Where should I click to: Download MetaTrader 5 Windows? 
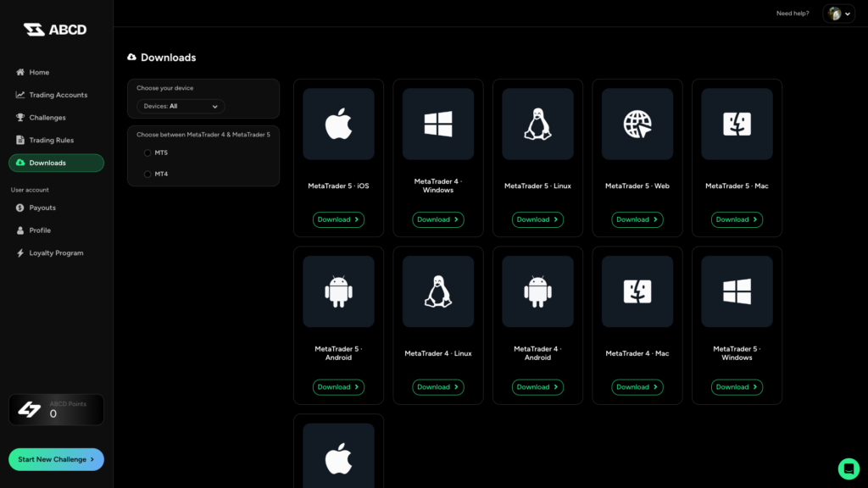click(737, 387)
